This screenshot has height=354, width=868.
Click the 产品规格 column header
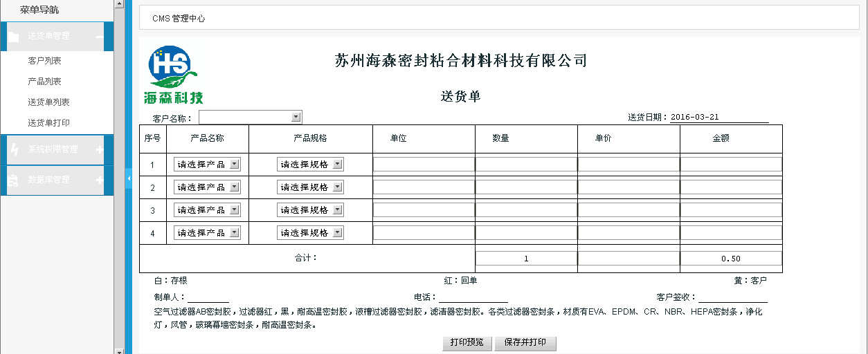(x=310, y=138)
